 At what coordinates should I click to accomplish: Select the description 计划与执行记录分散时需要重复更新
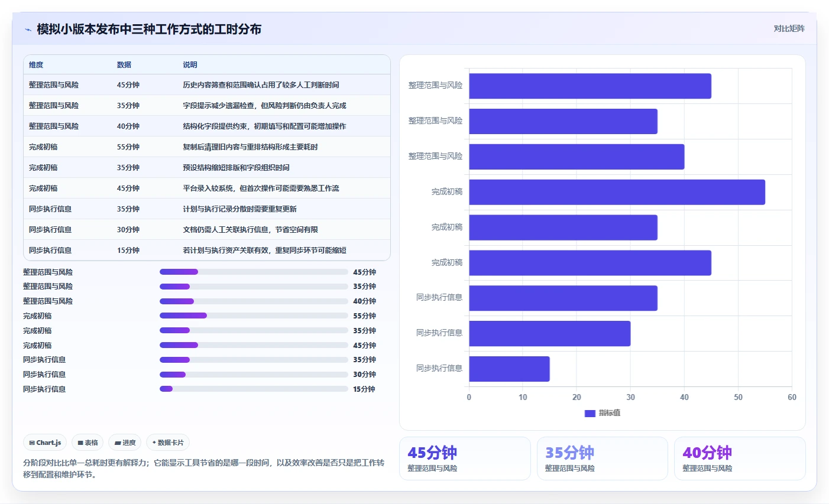point(239,209)
